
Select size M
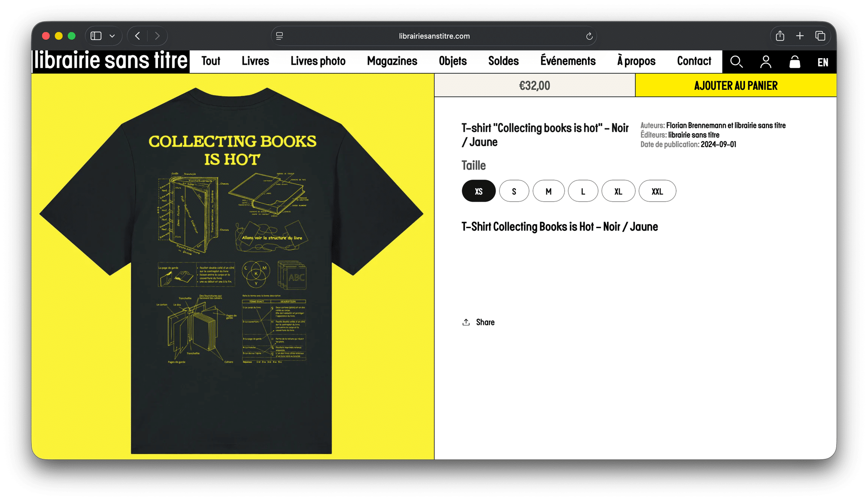(x=549, y=191)
